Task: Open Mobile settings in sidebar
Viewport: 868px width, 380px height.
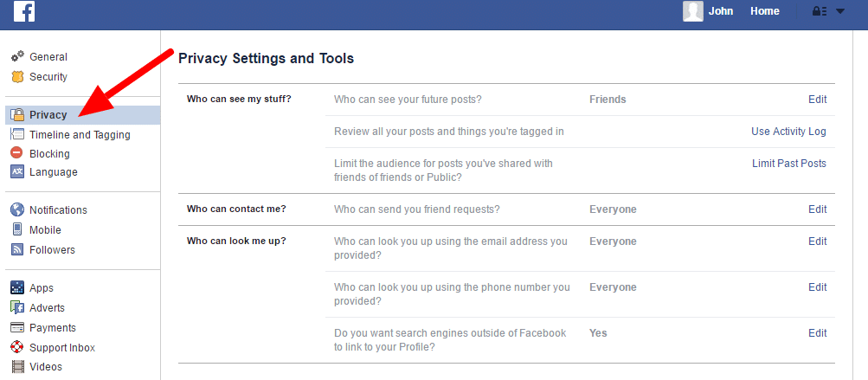Action: [45, 230]
